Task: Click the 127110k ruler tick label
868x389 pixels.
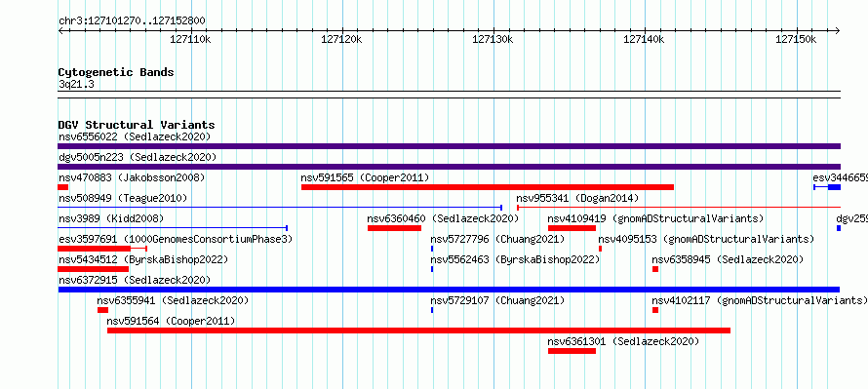Action: (190, 40)
